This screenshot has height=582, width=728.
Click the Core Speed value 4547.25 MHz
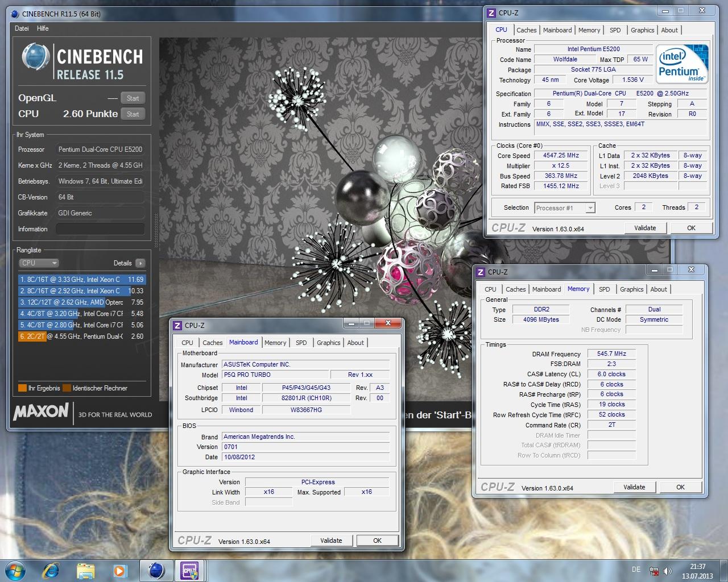(x=561, y=155)
